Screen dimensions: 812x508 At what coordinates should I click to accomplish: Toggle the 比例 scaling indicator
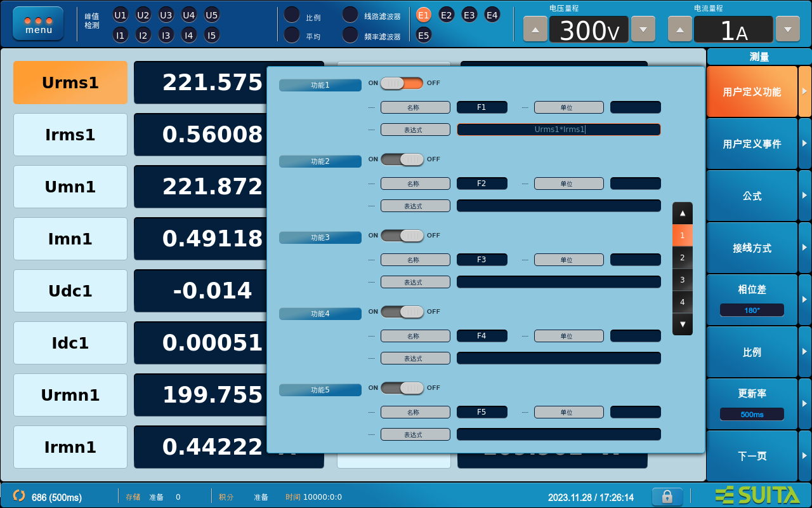tap(292, 15)
